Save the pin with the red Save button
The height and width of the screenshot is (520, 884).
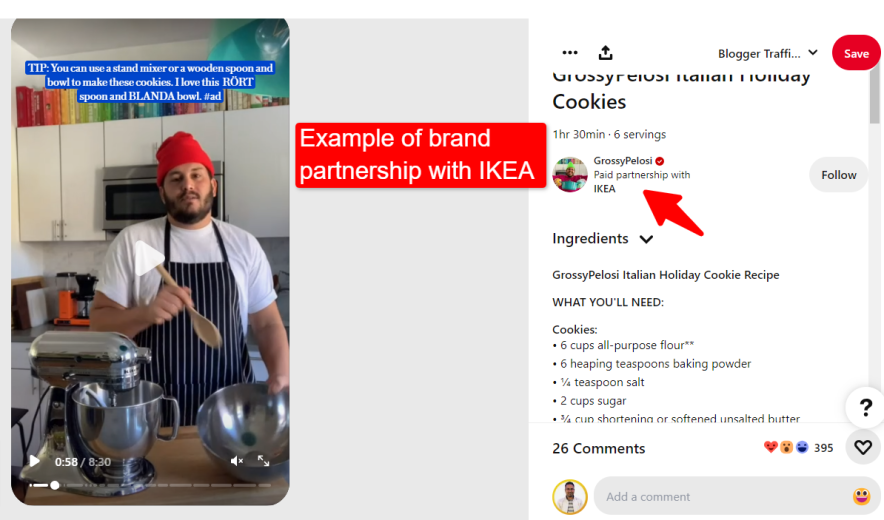point(856,53)
